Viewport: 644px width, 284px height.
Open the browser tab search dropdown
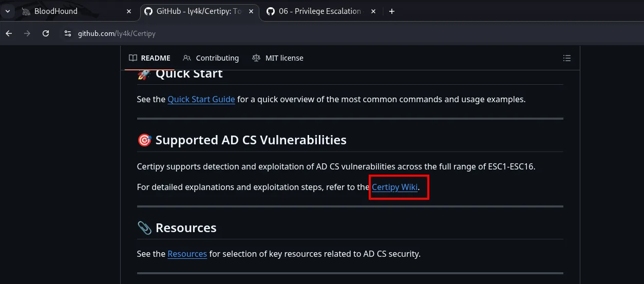click(8, 11)
